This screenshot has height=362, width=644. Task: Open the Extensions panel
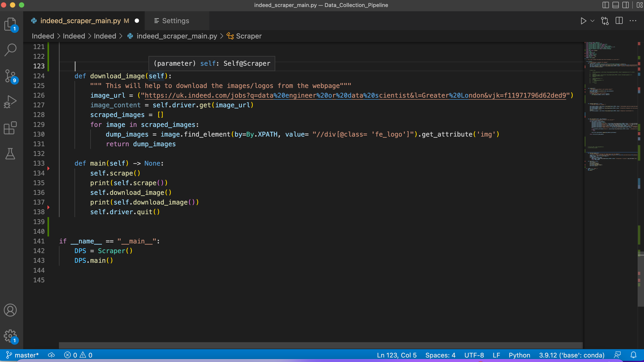coord(10,128)
